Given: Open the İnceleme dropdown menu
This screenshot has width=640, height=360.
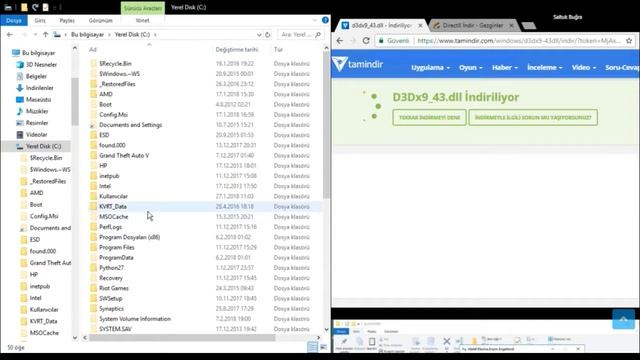Looking at the screenshot, I should 544,68.
